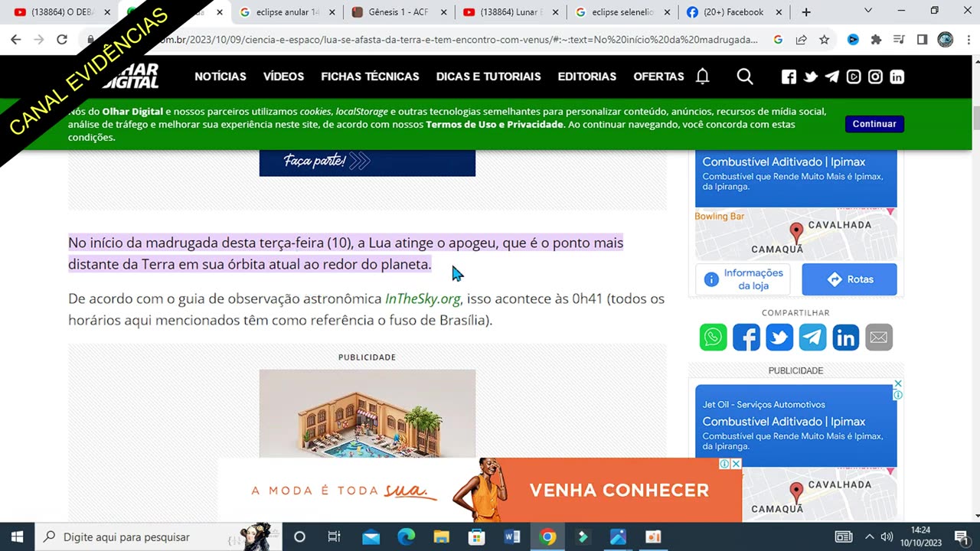
Task: Open the media control music-list icon
Action: [x=899, y=40]
